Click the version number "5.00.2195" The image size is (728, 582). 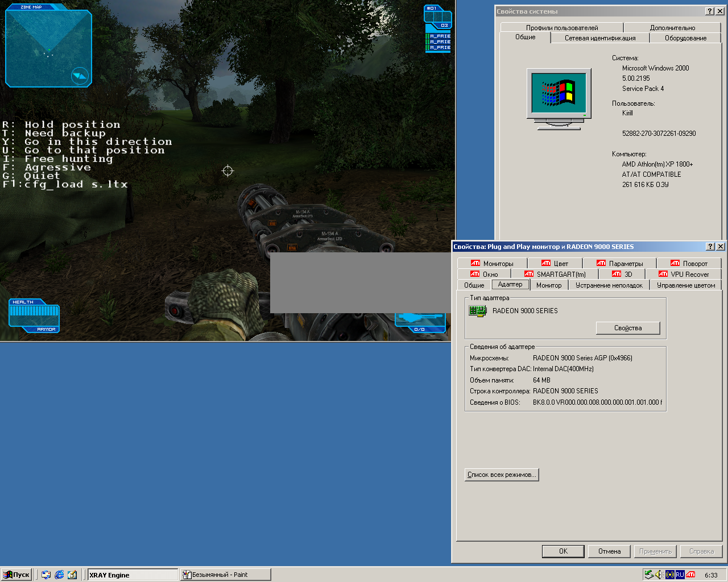(x=636, y=78)
